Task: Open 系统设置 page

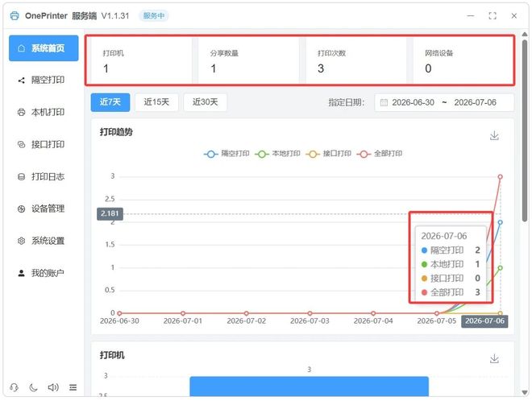Action: click(44, 241)
